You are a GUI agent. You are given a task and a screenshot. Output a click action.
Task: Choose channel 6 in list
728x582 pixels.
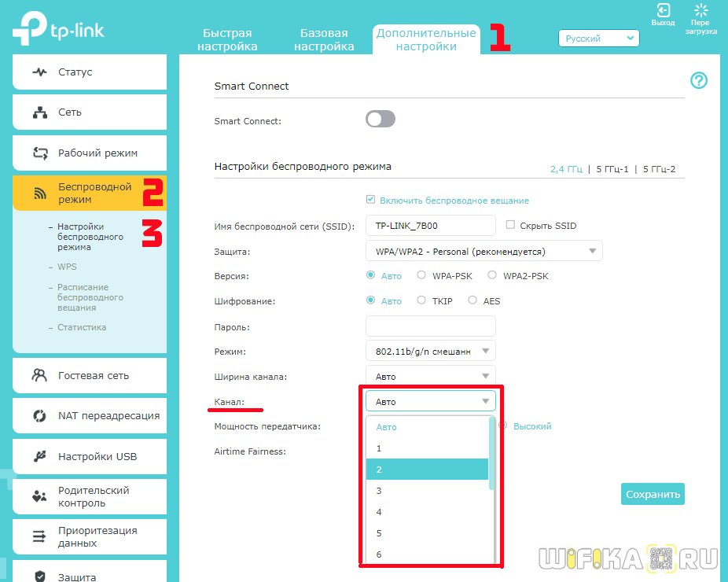pyautogui.click(x=427, y=554)
